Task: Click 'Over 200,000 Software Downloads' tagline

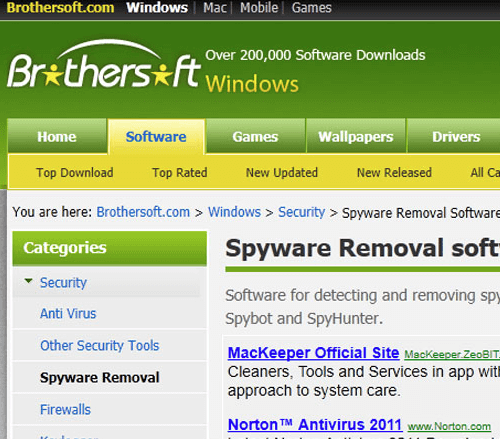Action: point(315,55)
